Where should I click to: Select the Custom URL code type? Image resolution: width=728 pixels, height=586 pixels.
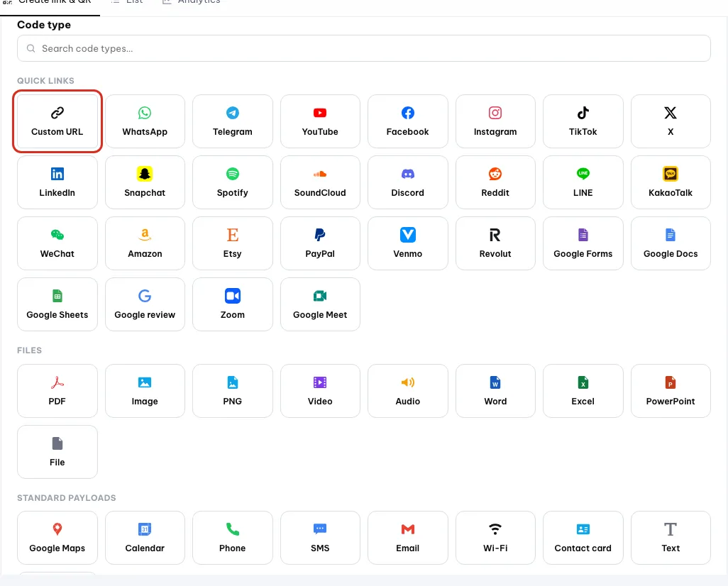tap(57, 121)
